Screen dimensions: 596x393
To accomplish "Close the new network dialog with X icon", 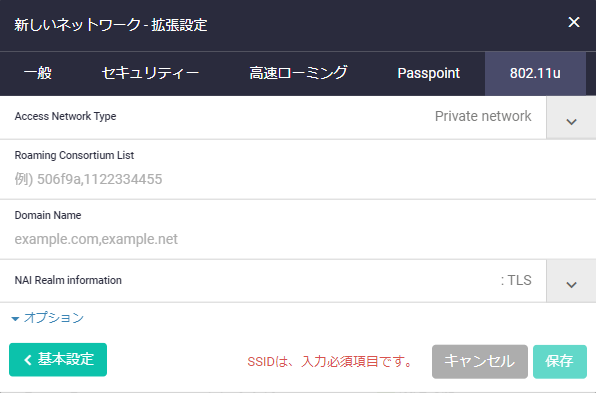I will [x=574, y=22].
